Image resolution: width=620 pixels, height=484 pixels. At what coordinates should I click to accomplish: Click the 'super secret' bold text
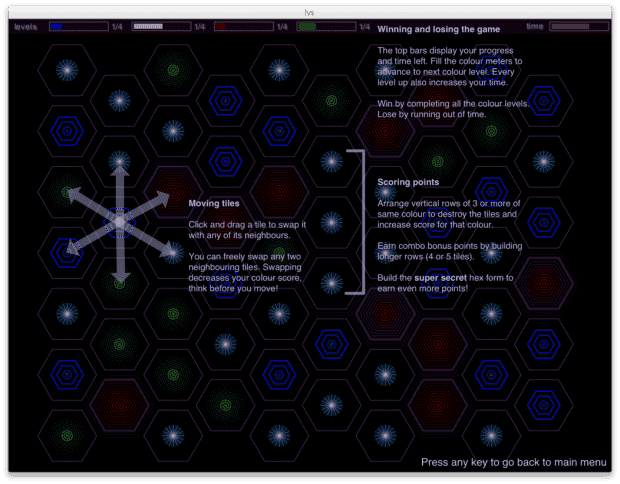coord(444,288)
